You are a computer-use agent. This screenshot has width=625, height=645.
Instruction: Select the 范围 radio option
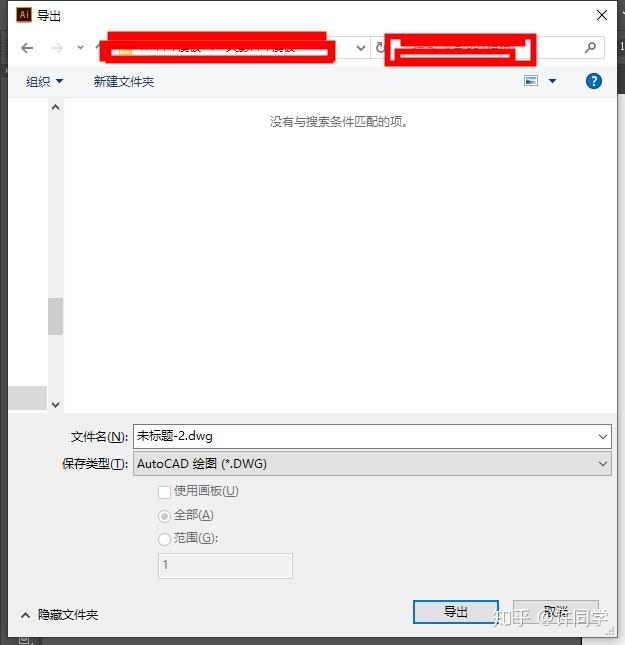(x=164, y=539)
